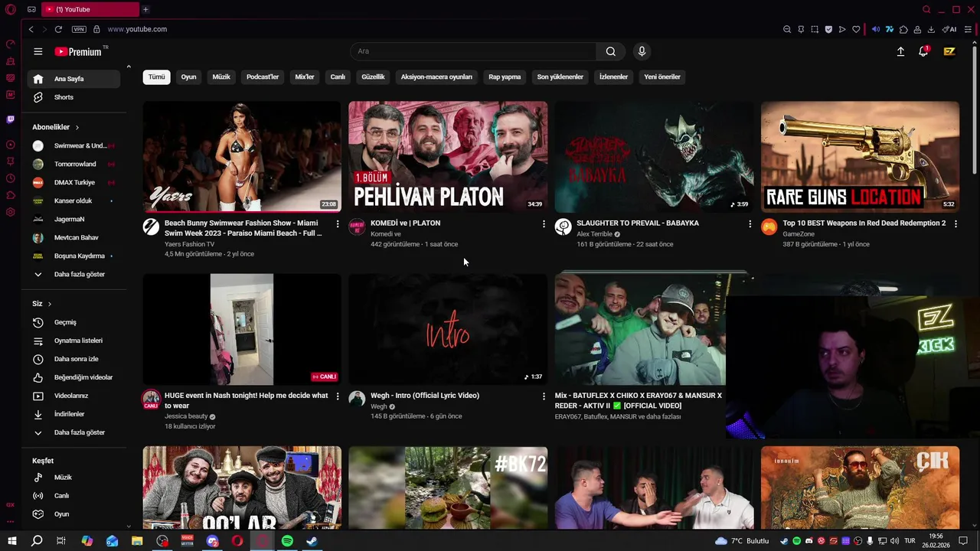Open Videolarınız in sidebar
The width and height of the screenshot is (980, 551).
point(73,396)
